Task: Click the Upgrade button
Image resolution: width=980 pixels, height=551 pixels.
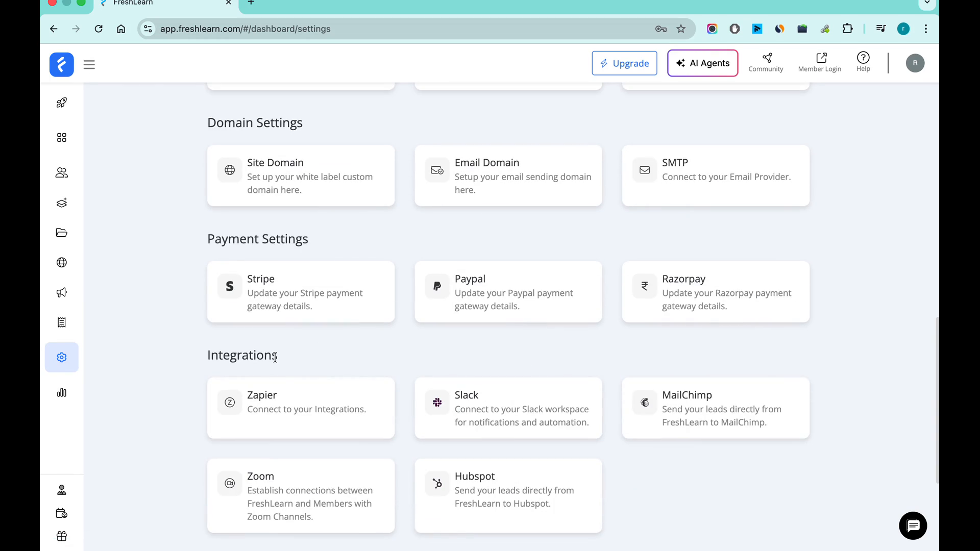Action: (624, 63)
